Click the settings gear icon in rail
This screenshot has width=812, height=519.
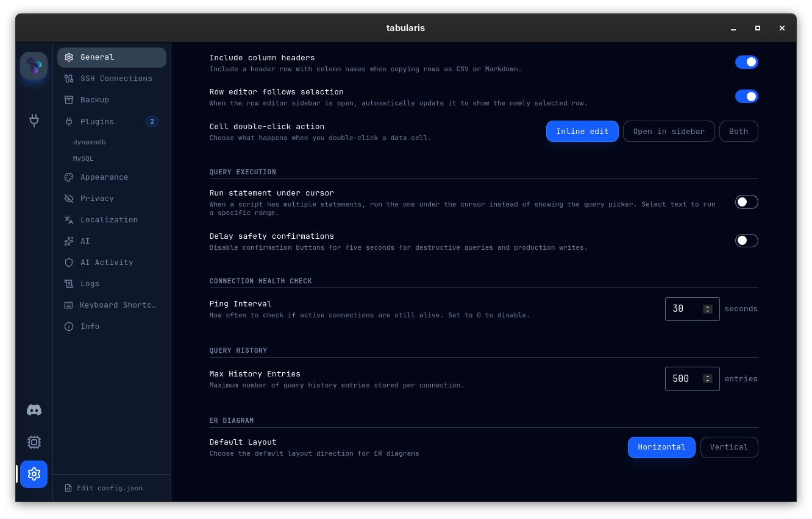click(34, 474)
